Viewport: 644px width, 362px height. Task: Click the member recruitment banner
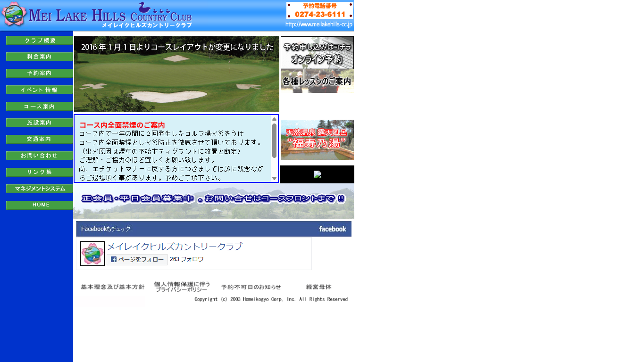pos(214,201)
